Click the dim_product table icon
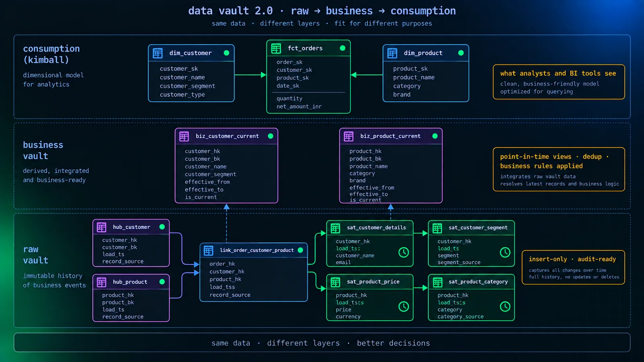The height and width of the screenshot is (362, 644). click(392, 53)
